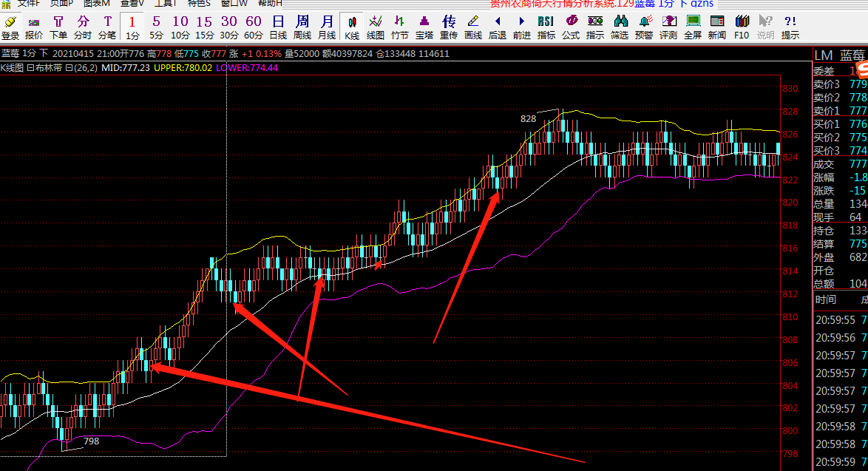Open the 工具T menu
This screenshot has height=471, width=868.
point(166,3)
